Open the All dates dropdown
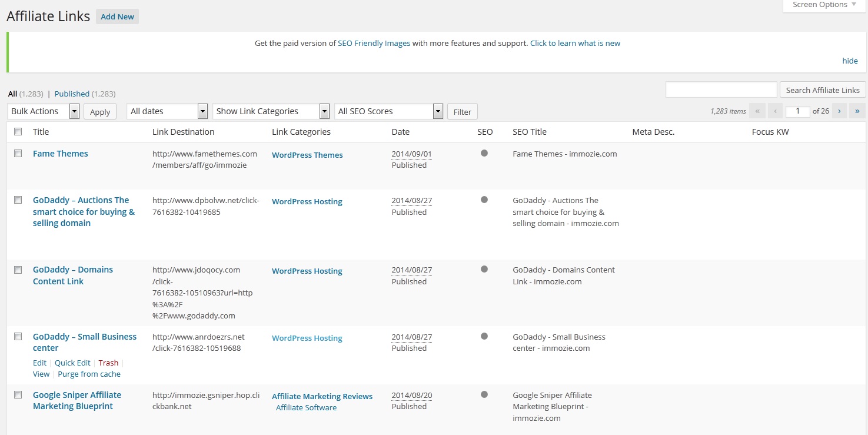The image size is (868, 435). click(167, 111)
